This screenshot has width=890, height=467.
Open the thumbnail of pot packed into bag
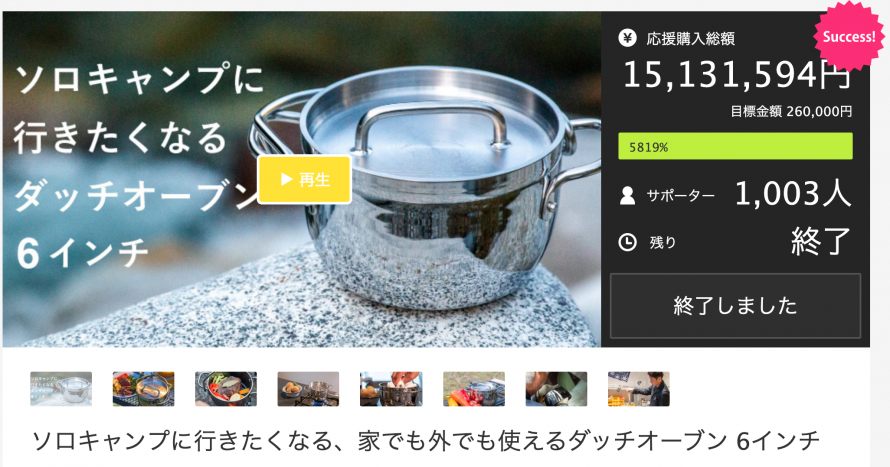click(556, 389)
